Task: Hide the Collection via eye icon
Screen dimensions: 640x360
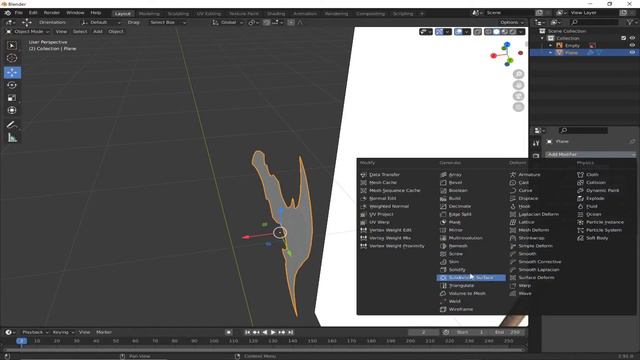Action: [632, 38]
